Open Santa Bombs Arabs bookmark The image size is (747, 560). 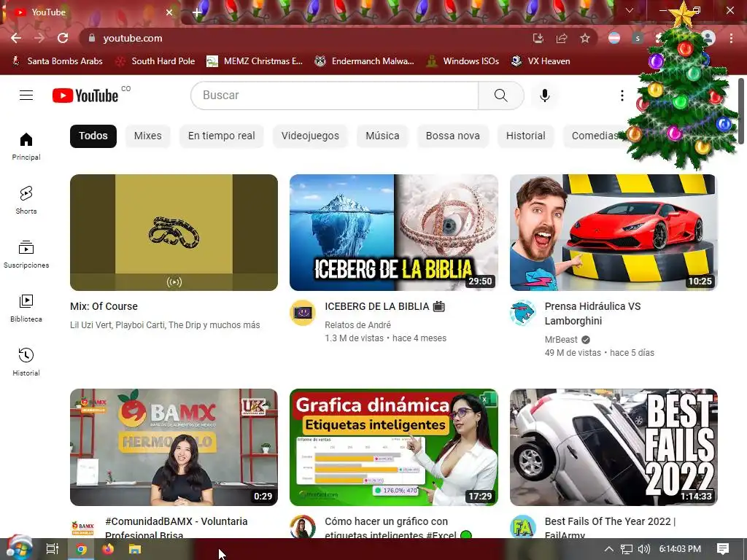pos(57,61)
